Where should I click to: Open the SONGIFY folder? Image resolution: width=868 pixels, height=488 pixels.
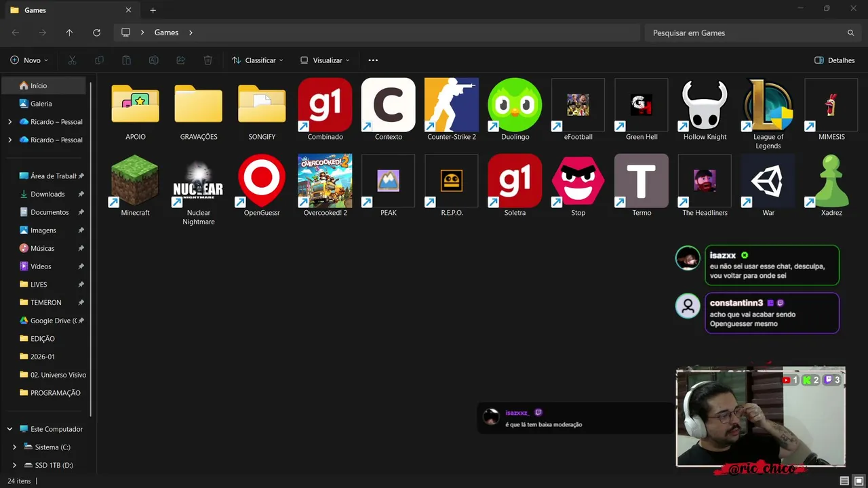point(262,104)
